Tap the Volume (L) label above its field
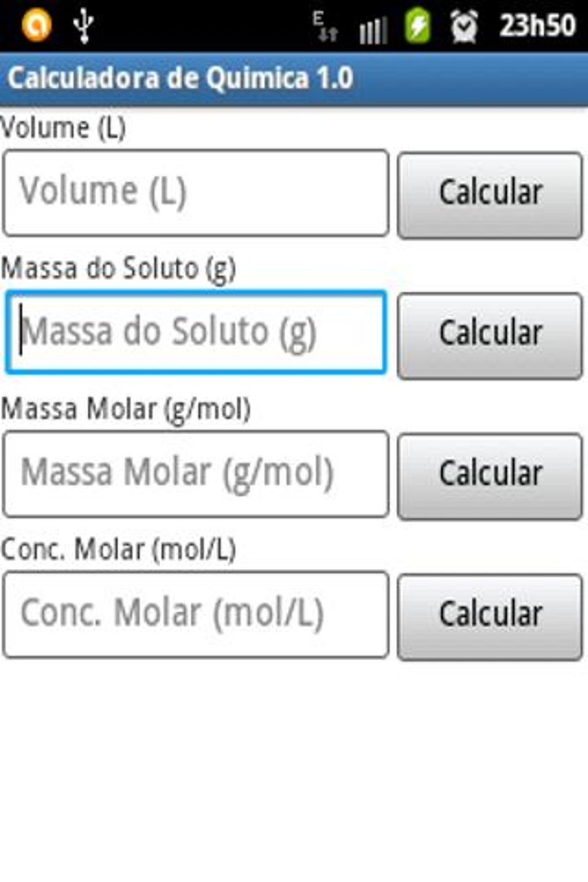The width and height of the screenshot is (588, 882). click(x=63, y=127)
